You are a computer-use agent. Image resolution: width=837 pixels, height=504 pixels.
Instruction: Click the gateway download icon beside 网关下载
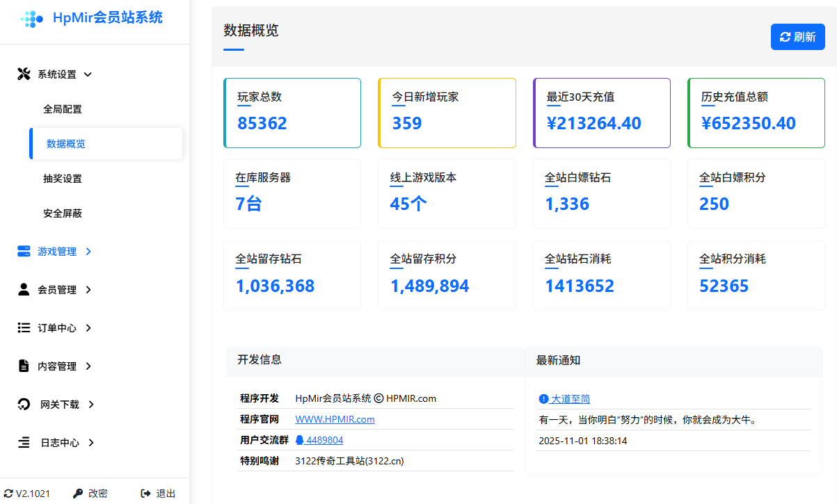coord(24,405)
